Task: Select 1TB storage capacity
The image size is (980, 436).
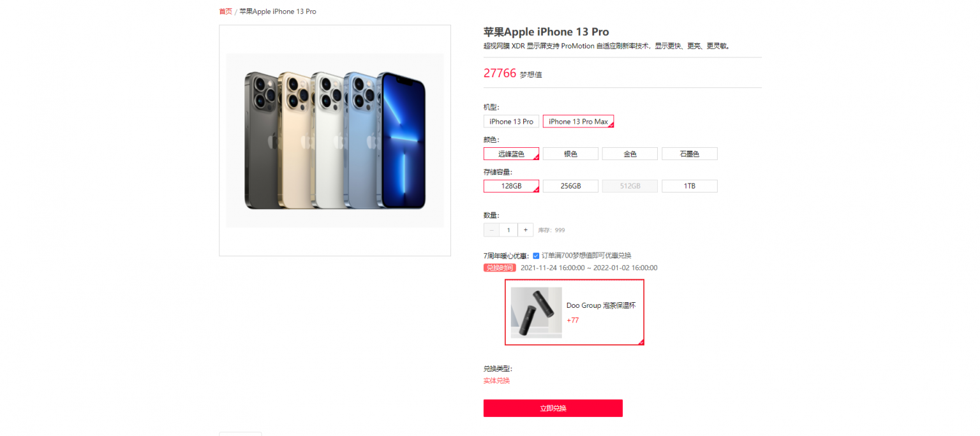Action: pos(690,186)
